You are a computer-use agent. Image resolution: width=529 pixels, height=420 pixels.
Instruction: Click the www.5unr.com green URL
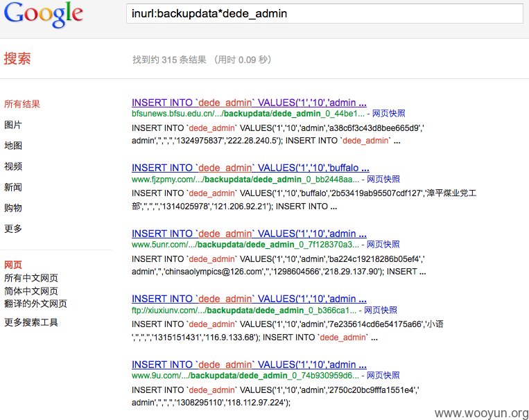[245, 245]
